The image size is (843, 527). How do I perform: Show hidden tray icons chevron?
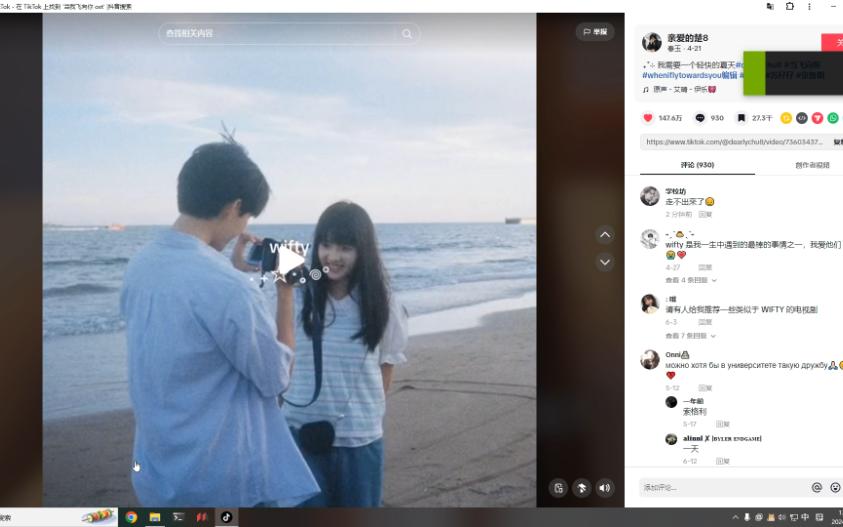(735, 517)
